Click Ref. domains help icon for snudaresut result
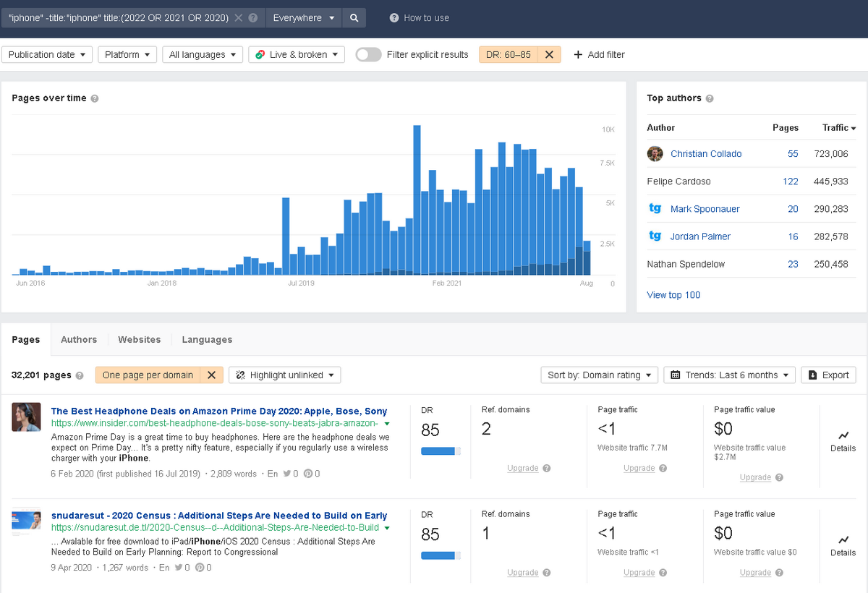This screenshot has height=593, width=868. point(547,573)
